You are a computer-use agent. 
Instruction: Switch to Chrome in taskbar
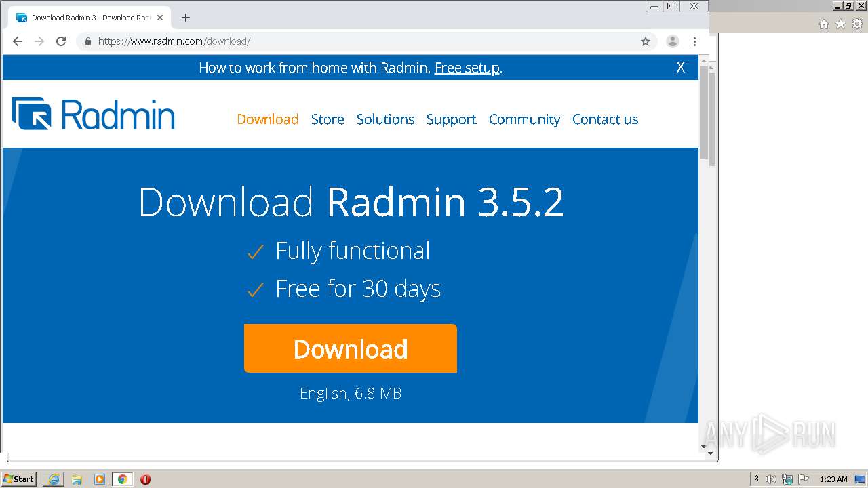click(122, 479)
